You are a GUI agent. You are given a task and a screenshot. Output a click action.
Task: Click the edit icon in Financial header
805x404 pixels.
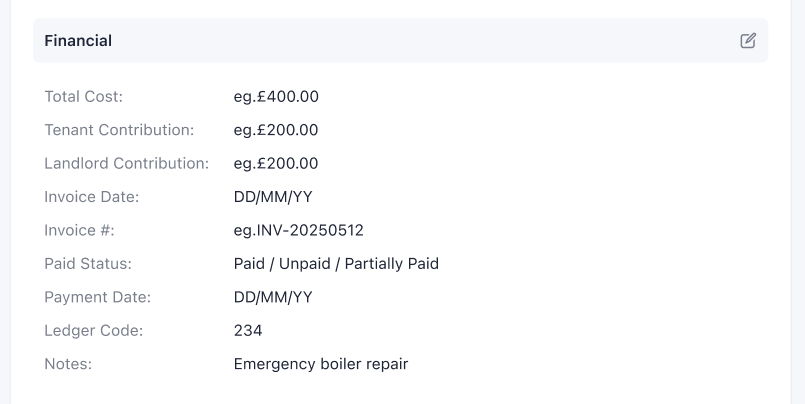[x=748, y=41]
